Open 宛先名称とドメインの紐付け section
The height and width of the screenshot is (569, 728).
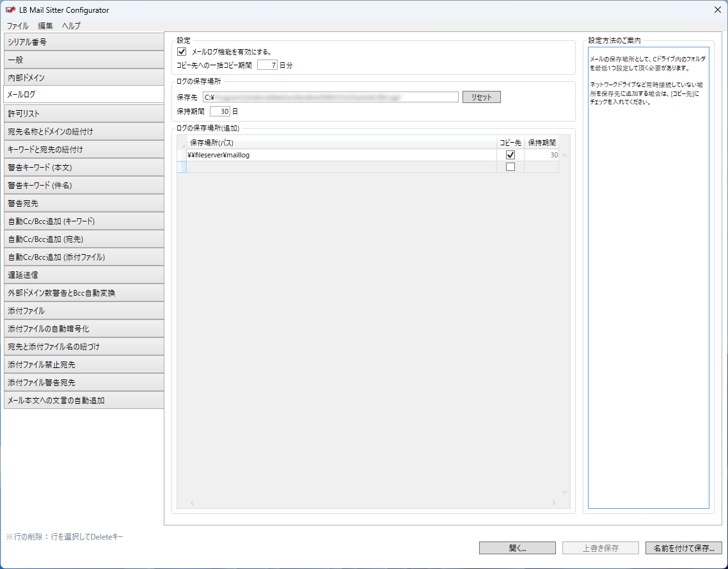[84, 131]
